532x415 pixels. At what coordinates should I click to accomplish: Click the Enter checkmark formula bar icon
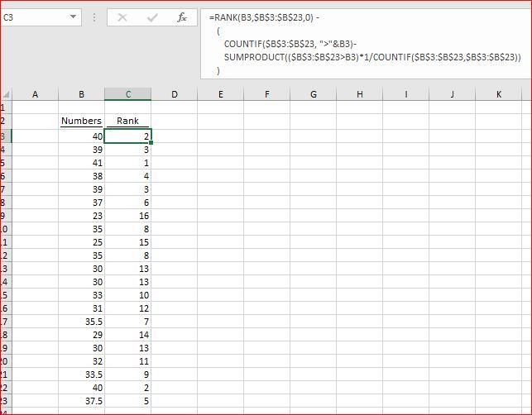point(152,17)
